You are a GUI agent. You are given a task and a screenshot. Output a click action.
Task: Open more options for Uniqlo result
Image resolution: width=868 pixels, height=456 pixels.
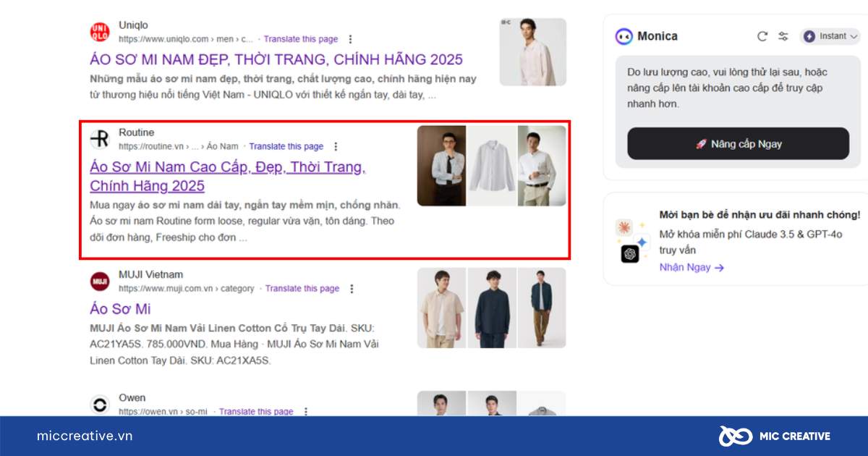click(351, 39)
